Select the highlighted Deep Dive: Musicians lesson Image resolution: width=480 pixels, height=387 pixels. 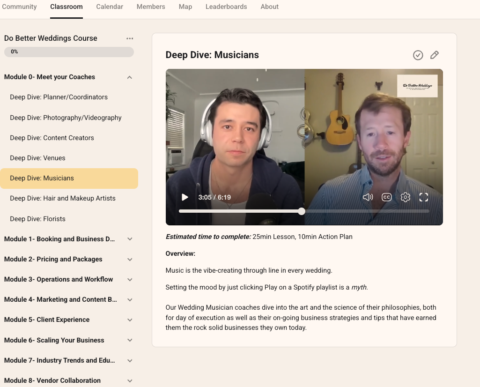tap(69, 178)
